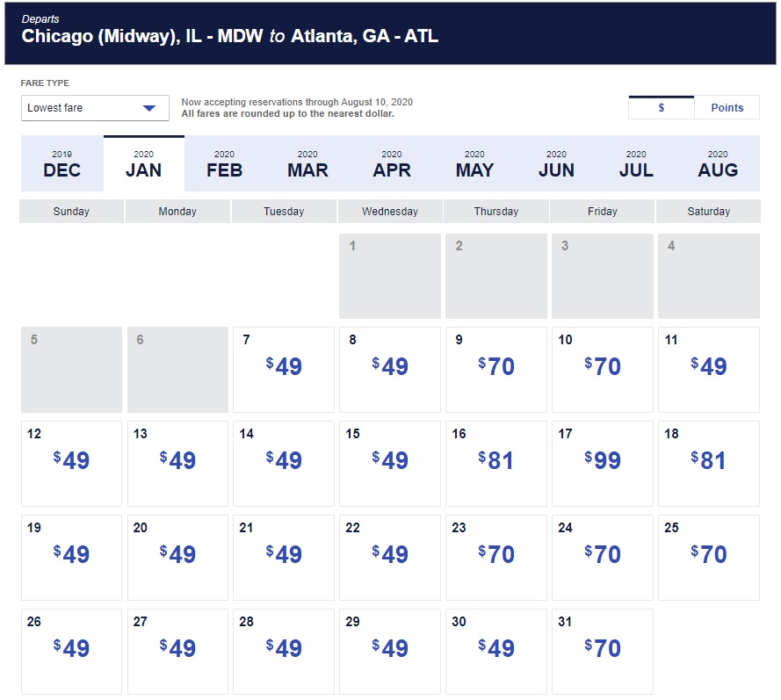Select the FEB 2020 month tab
The image size is (781, 700).
(224, 164)
